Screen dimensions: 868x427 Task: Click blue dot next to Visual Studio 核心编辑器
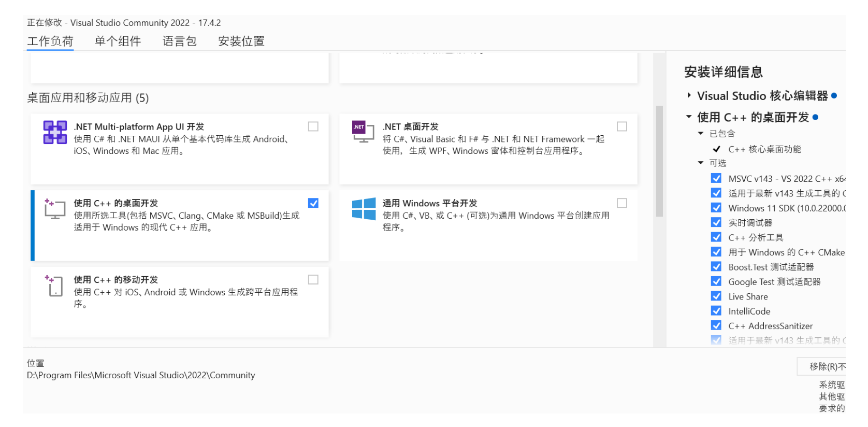(834, 95)
